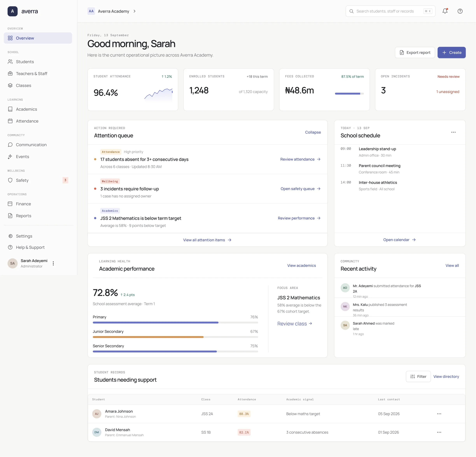Click the Reports document icon
Image resolution: width=476 pixels, height=457 pixels.
(10, 216)
